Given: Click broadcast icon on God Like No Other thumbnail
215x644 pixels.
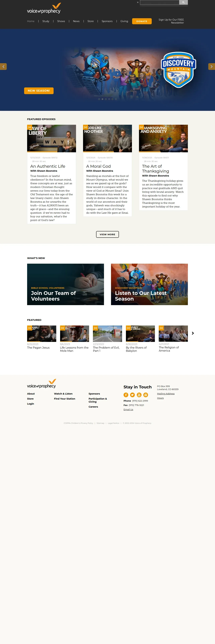Looking at the screenshot, I should 85,127.
